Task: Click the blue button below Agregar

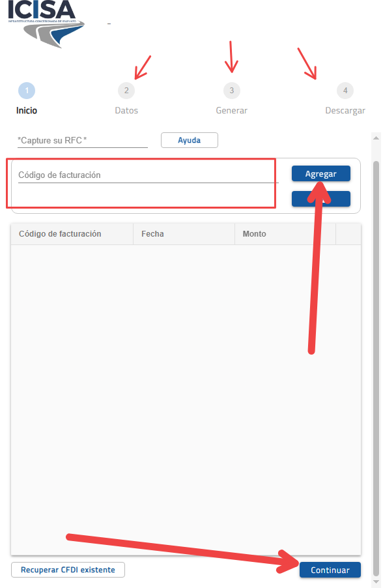Action: [321, 199]
